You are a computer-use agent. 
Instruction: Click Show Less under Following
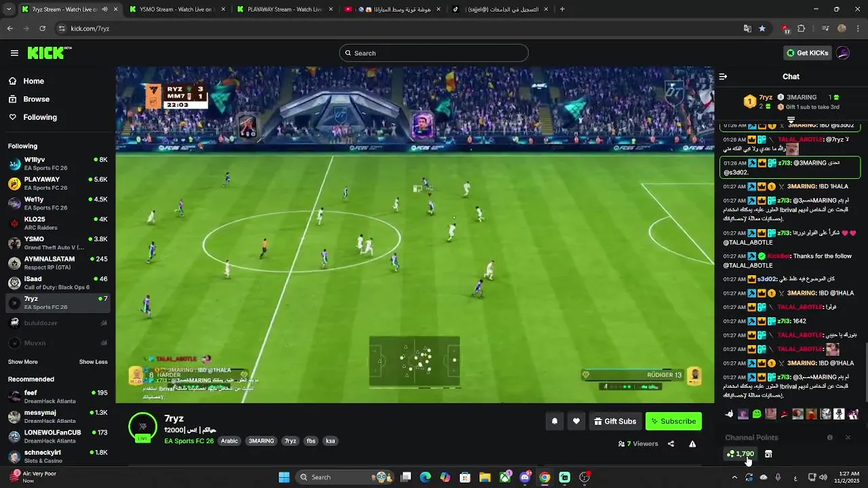[94, 362]
